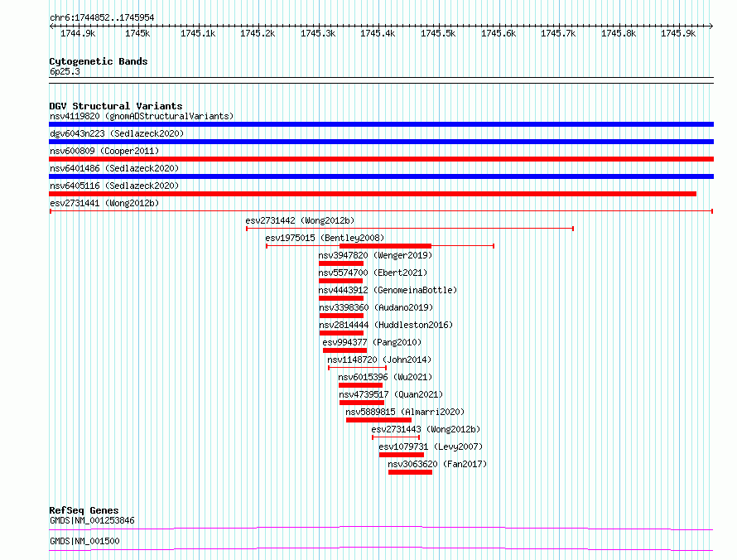Click the thin red line for esv2731441
This screenshot has height=560, width=737.
[x=381, y=211]
